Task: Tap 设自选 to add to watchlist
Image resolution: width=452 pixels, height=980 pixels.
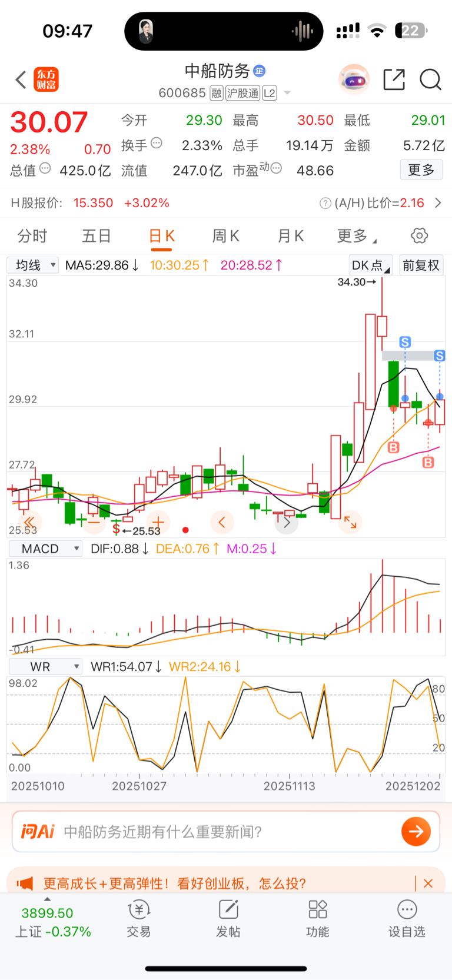Action: [407, 919]
